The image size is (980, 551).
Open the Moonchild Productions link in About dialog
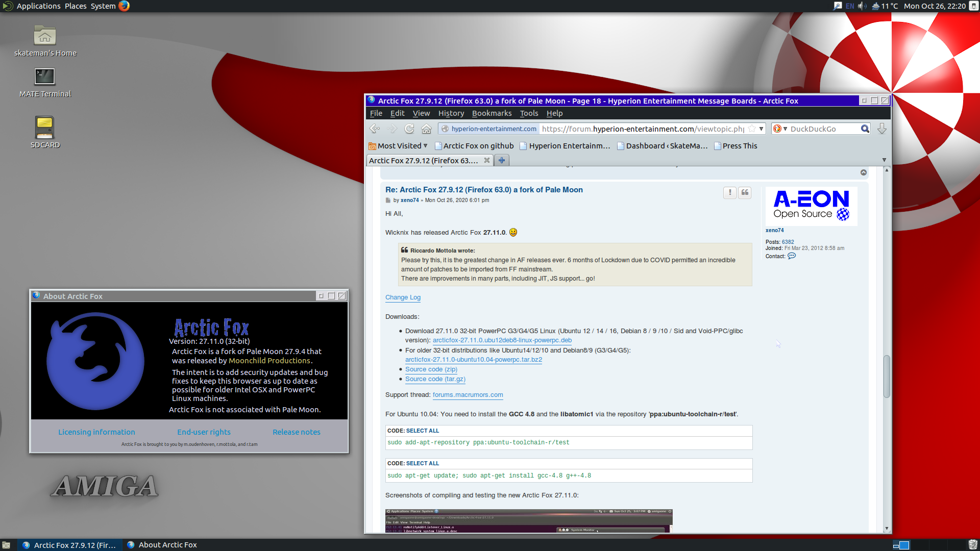coord(269,361)
